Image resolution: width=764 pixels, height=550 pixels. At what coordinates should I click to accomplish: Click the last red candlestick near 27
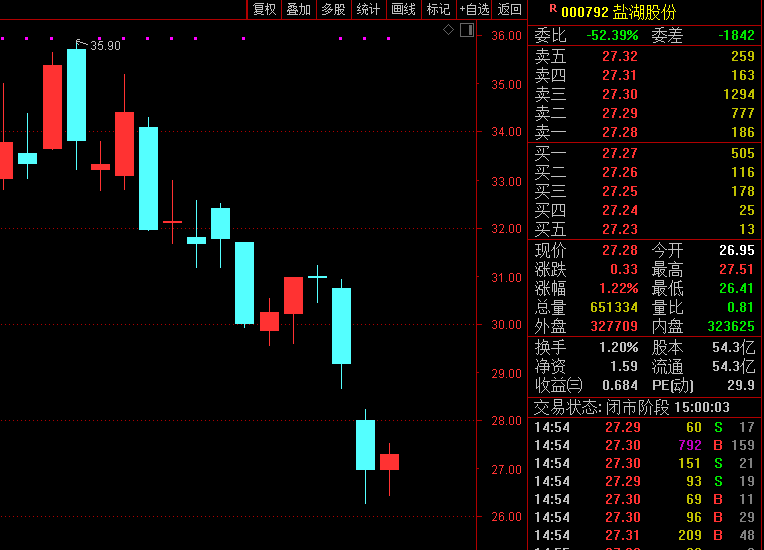pyautogui.click(x=389, y=462)
